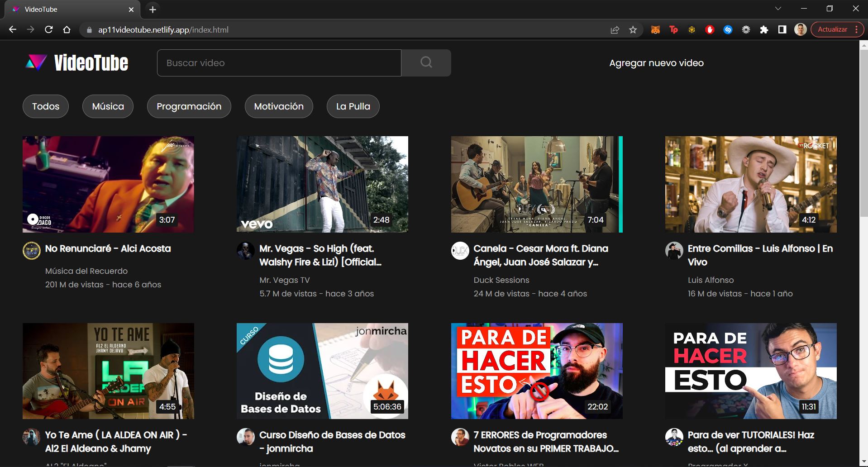Open Yo Te Ame video thumbnail

108,371
